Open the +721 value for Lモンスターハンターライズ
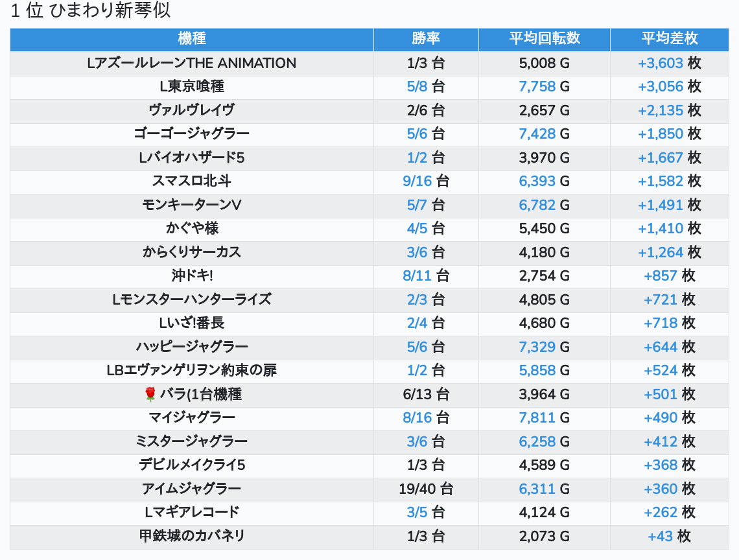739x560 pixels. (x=660, y=299)
